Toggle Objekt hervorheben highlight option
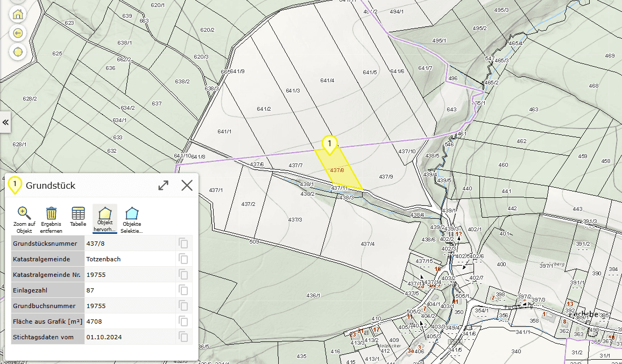The height and width of the screenshot is (364, 622). pos(105,214)
